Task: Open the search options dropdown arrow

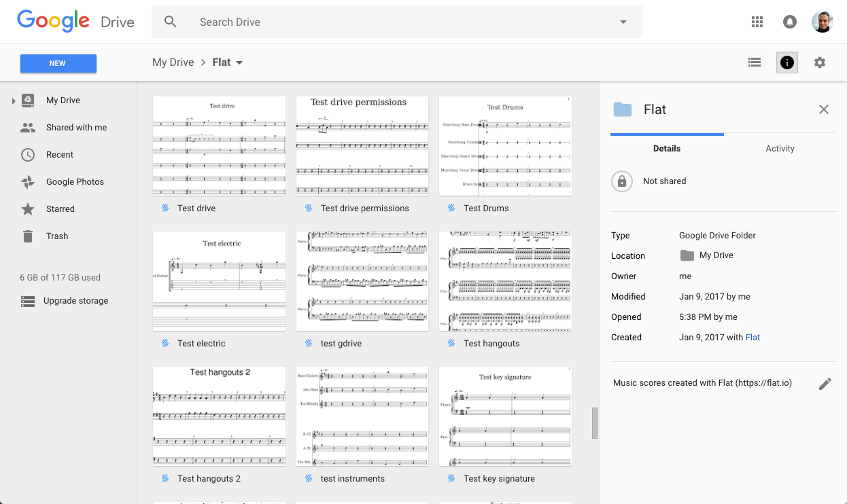Action: [x=623, y=22]
